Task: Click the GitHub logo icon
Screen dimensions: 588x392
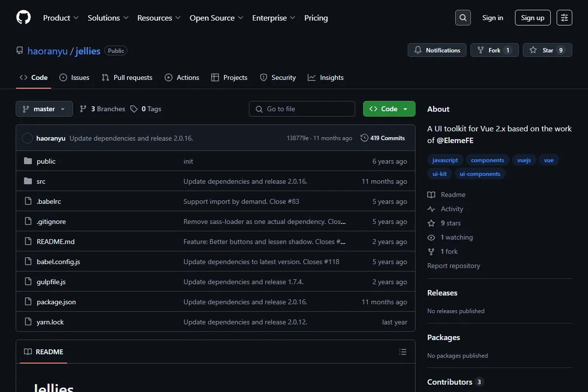Action: click(x=24, y=18)
